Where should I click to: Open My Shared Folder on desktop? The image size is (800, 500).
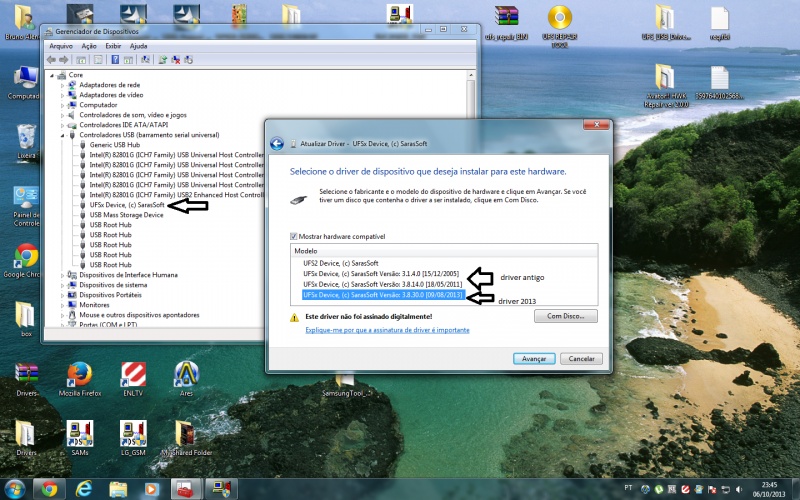(186, 438)
